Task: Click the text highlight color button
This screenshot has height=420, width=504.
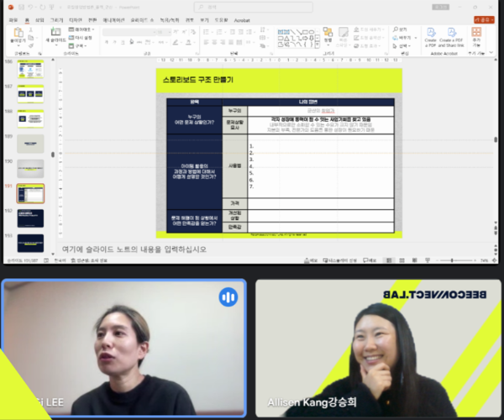Action: coord(175,42)
